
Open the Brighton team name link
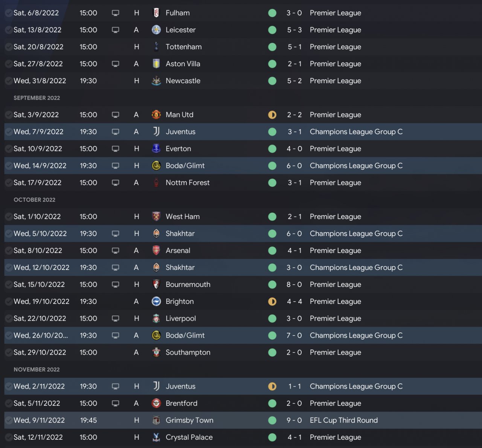(180, 302)
